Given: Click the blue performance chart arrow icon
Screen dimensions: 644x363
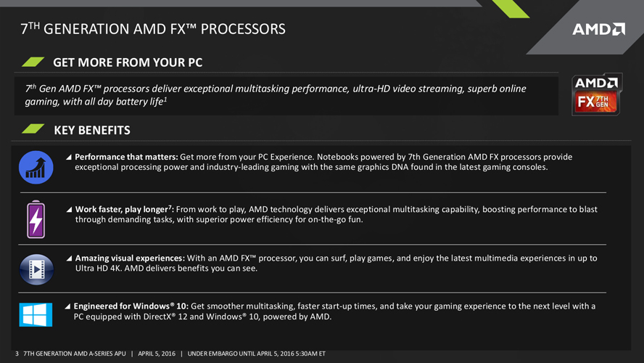Looking at the screenshot, I should click(36, 167).
